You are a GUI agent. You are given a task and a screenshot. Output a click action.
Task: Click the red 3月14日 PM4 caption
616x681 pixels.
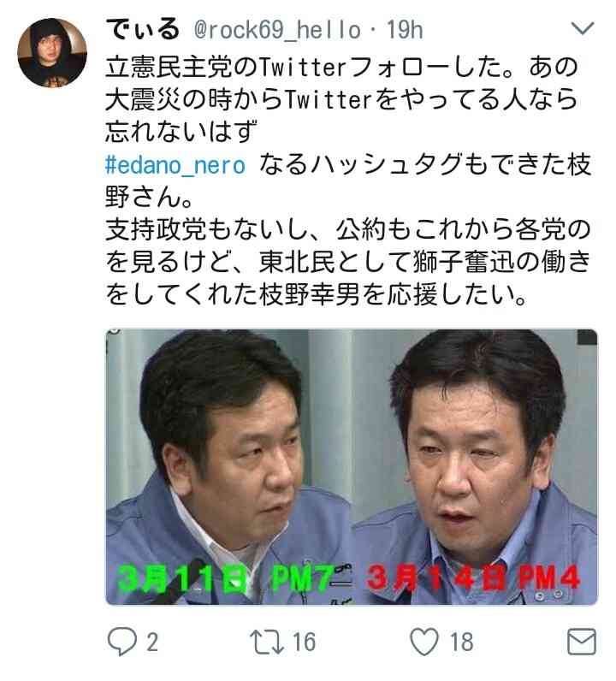point(472,578)
